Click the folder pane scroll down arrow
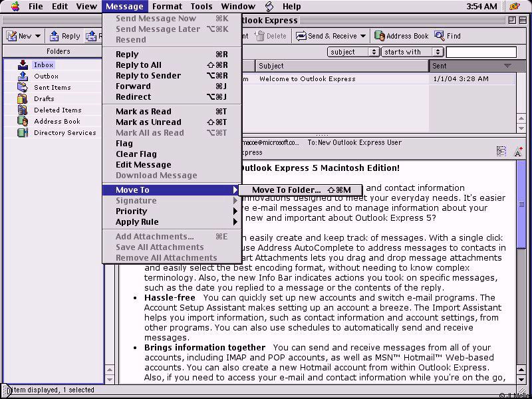 click(109, 379)
